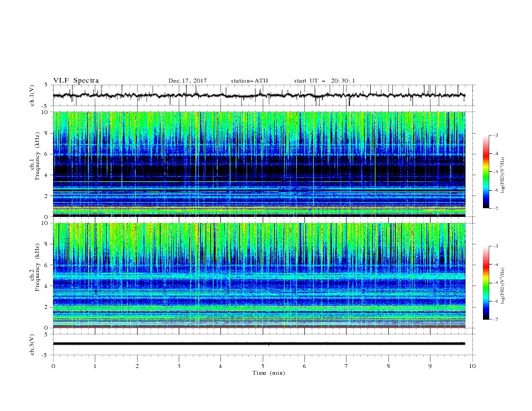Screen dimensions: 532x411
Task: Click the "ch.2 Frequency (kHz)" axis label
Action: coord(35,275)
